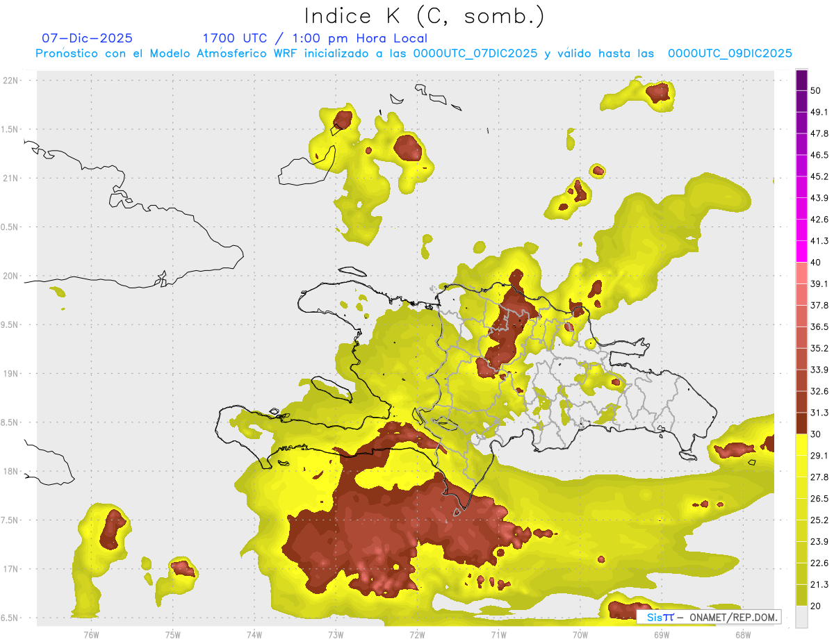Click the 73W longitude label
The width and height of the screenshot is (834, 644).
click(336, 634)
